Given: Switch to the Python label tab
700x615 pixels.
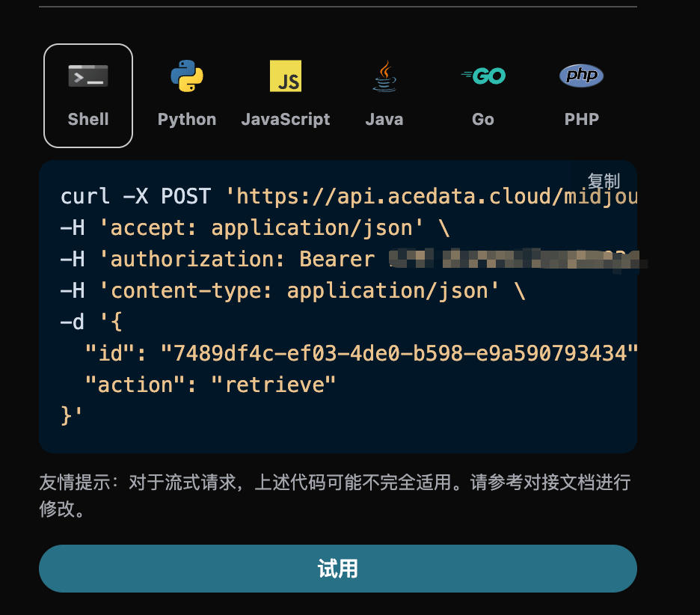Looking at the screenshot, I should click(x=187, y=120).
